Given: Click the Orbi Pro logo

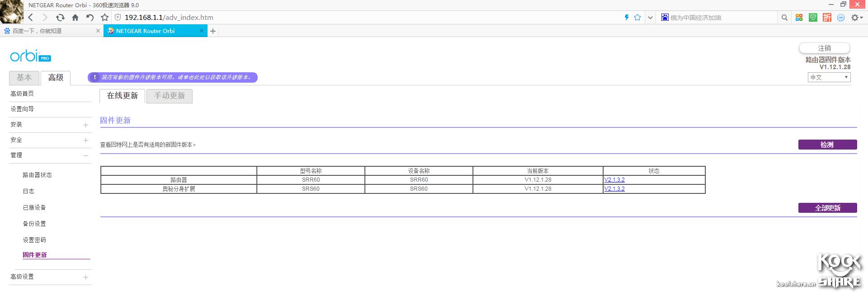Looking at the screenshot, I should pos(30,56).
